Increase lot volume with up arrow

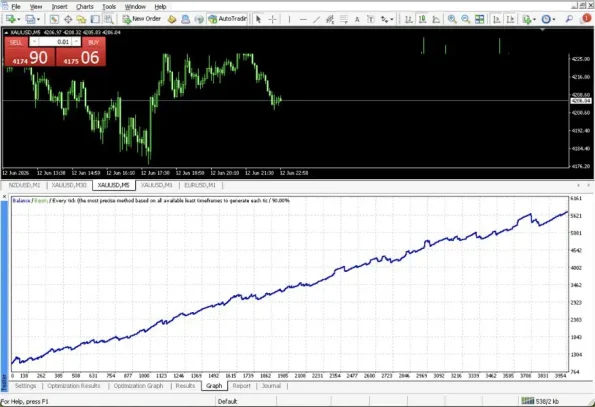tap(76, 42)
